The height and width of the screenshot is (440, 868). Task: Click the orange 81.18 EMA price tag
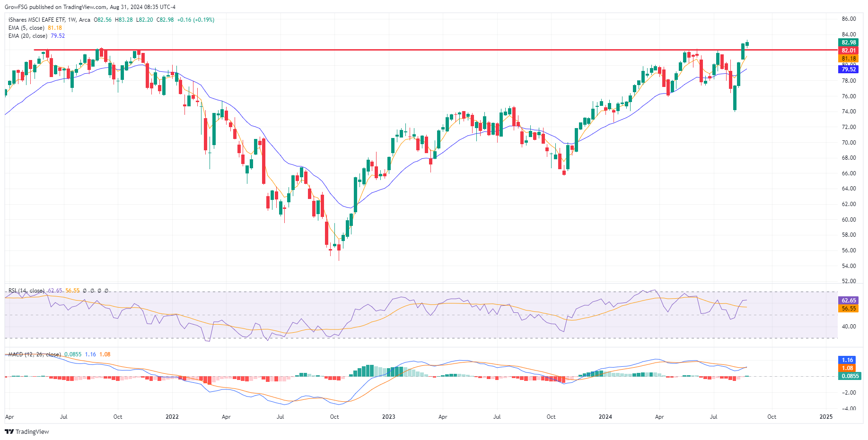point(849,59)
